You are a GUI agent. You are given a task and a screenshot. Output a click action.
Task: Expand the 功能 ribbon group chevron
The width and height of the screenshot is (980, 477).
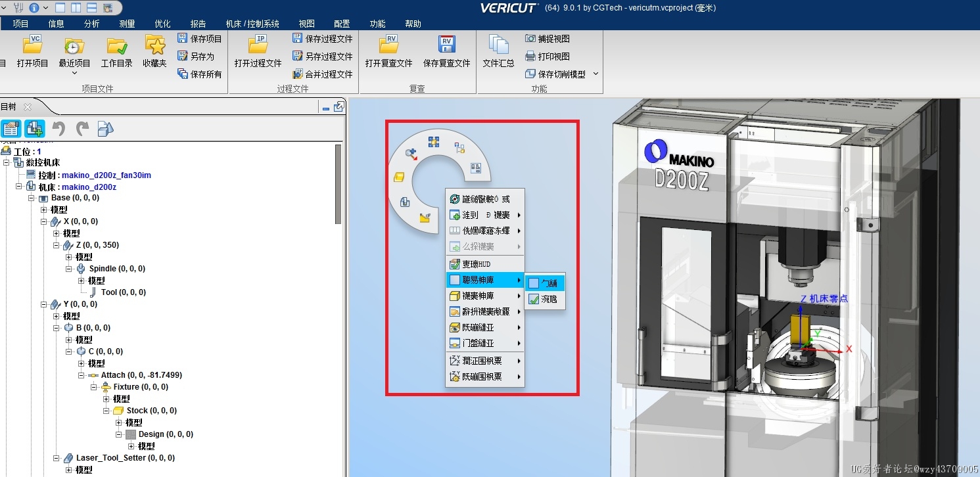pos(596,74)
